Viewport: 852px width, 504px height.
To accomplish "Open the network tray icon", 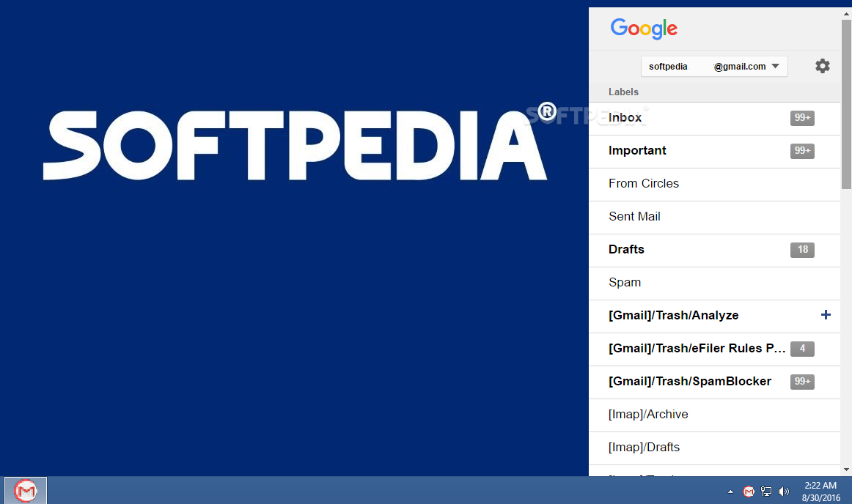I will [766, 492].
